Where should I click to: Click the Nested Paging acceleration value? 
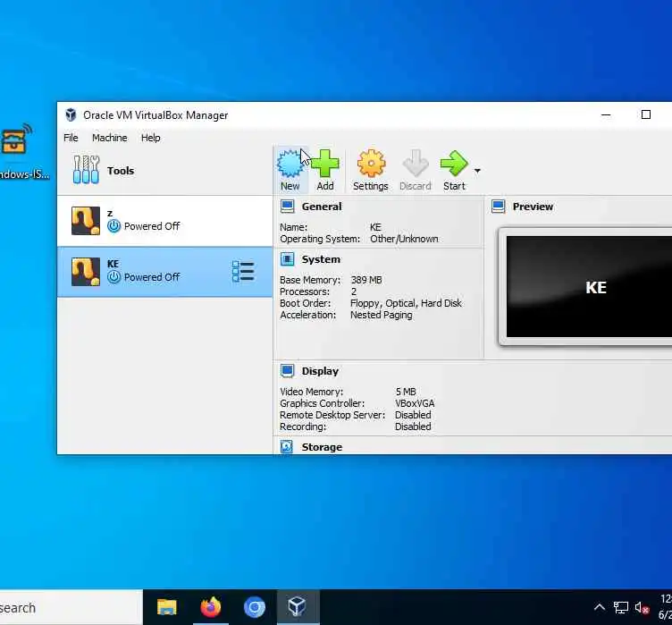pos(382,315)
